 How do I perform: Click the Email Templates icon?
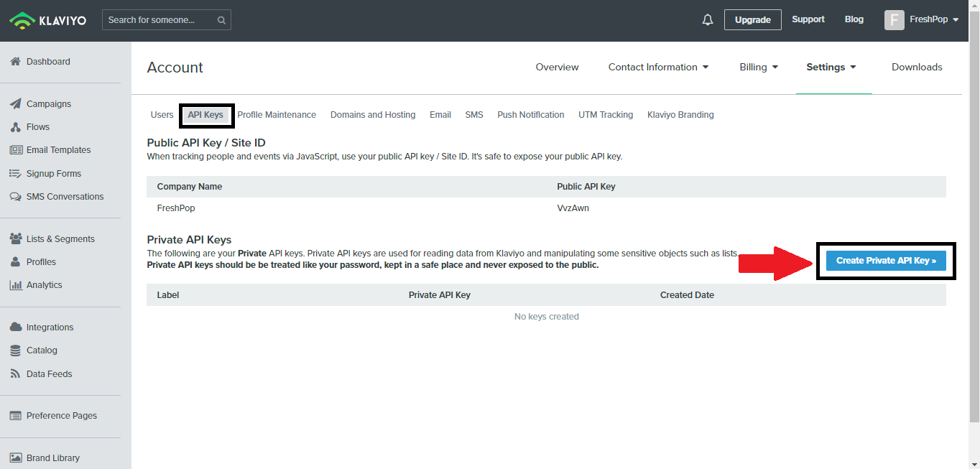15,150
